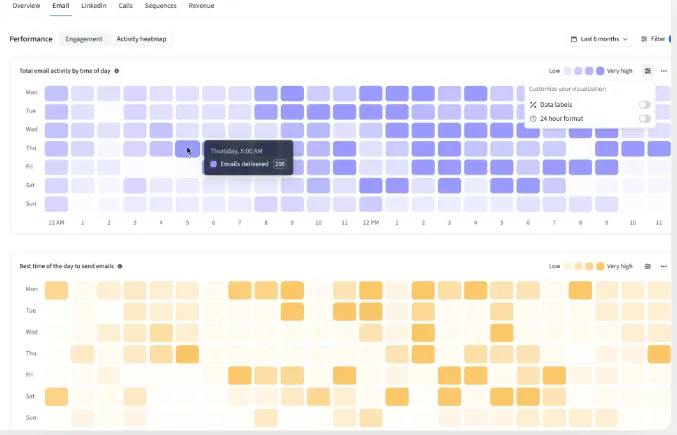Viewport: 677px width, 435px height.
Task: Enable the Data labels toggle
Action: (644, 104)
